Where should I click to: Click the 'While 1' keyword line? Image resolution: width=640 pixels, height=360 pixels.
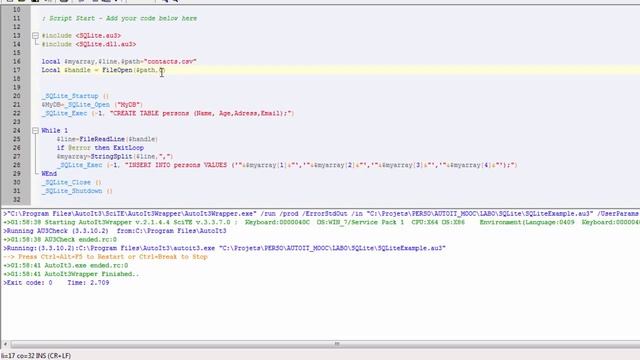coord(55,131)
